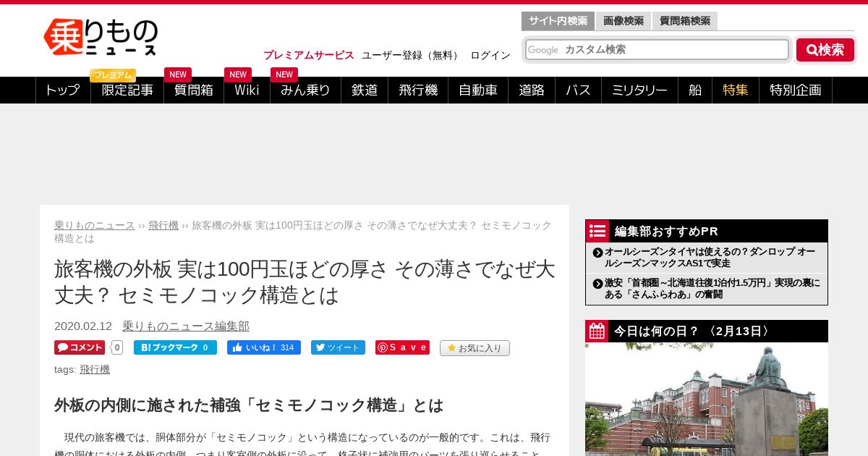The image size is (868, 456).
Task: Click the comment count bubble showing 0
Action: pos(117,347)
